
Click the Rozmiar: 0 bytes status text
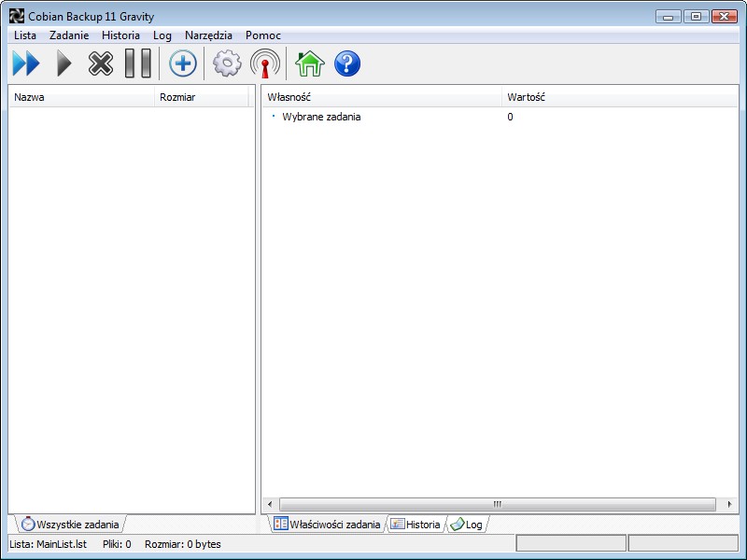click(x=183, y=544)
